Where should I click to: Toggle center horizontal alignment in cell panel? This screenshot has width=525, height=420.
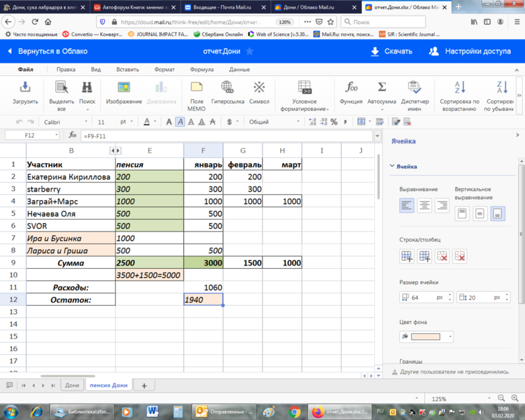click(x=424, y=206)
